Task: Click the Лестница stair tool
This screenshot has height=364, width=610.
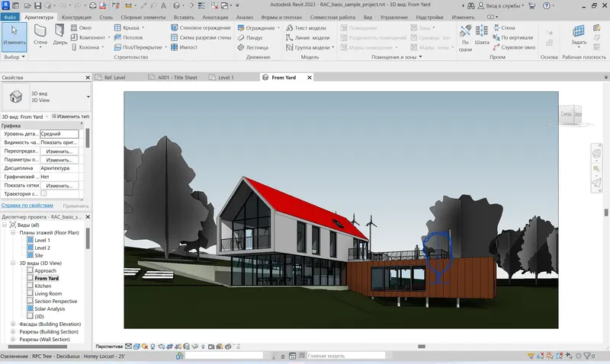Action: click(253, 47)
